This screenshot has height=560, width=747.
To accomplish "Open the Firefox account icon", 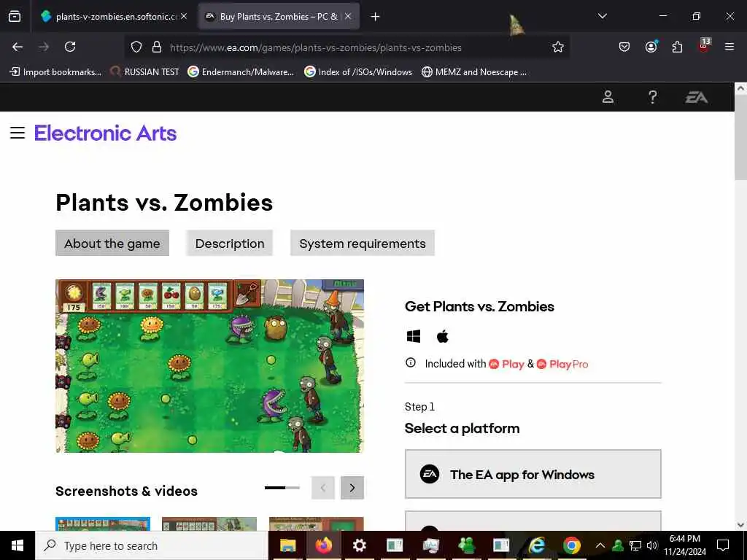I will (x=651, y=46).
